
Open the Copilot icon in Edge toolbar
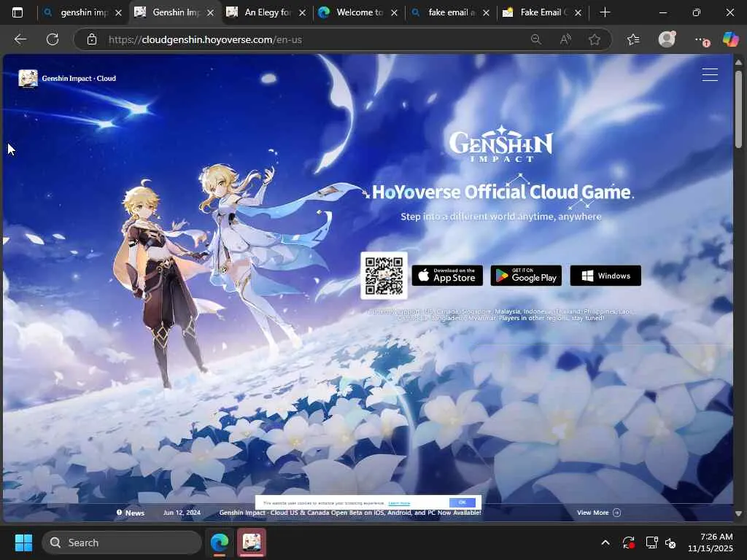pyautogui.click(x=730, y=39)
